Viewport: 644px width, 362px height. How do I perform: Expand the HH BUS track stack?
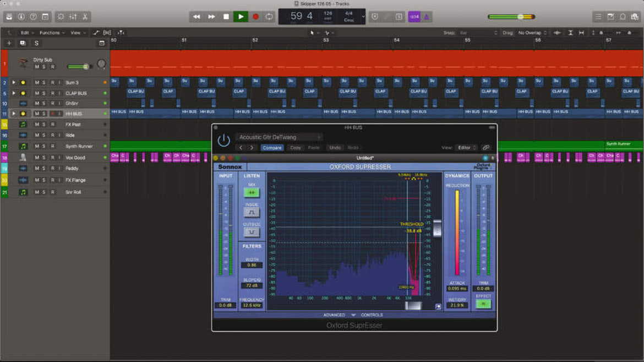click(14, 114)
